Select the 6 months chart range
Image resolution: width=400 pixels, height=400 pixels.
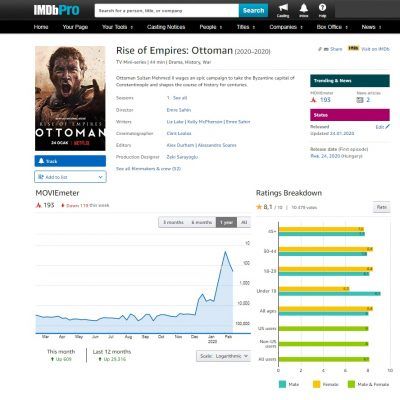202,222
